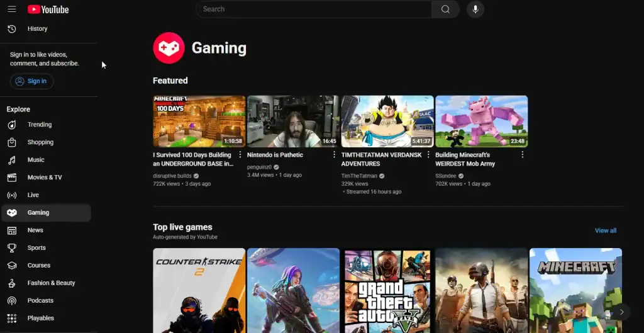Play TimTheTatman Verdansk stream thumbnail
Viewport: 644px width, 333px height.
click(x=387, y=121)
